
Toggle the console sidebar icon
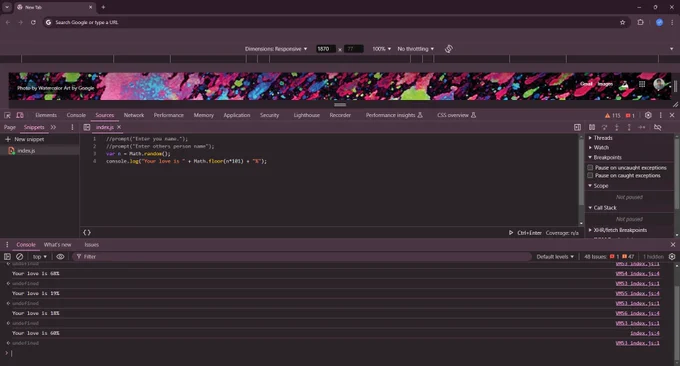pyautogui.click(x=7, y=257)
